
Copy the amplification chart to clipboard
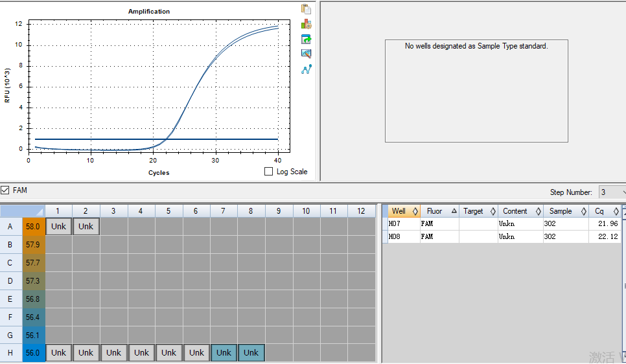click(307, 9)
